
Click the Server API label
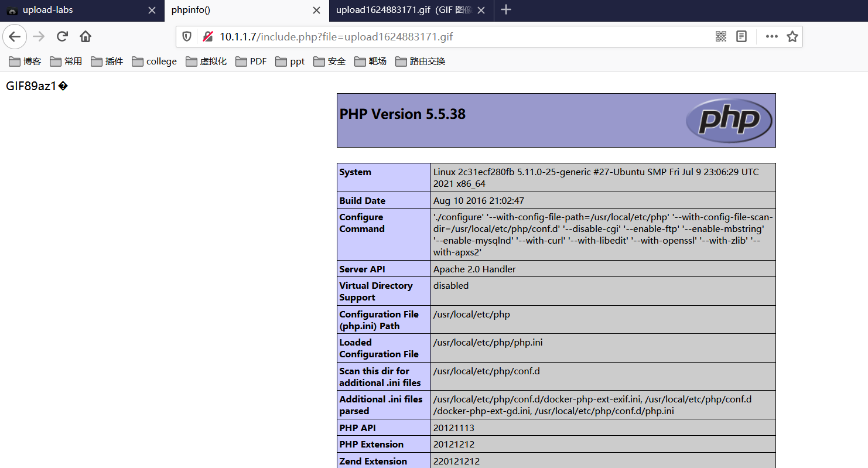363,269
